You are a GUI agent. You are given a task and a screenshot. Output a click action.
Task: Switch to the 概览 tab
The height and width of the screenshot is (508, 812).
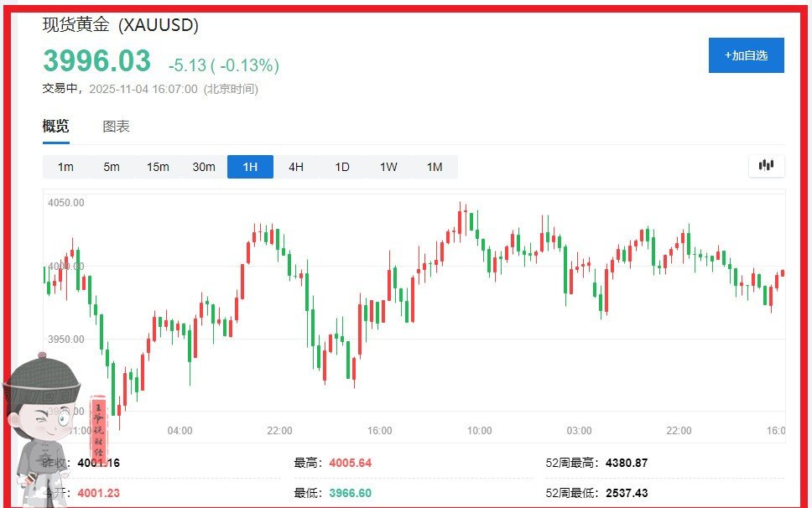pyautogui.click(x=56, y=127)
